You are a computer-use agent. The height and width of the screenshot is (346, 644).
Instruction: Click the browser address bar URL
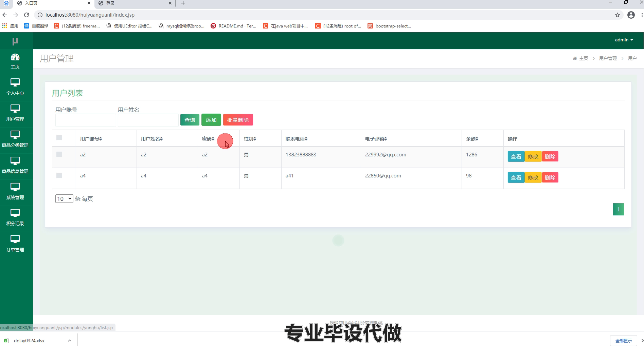pos(90,15)
